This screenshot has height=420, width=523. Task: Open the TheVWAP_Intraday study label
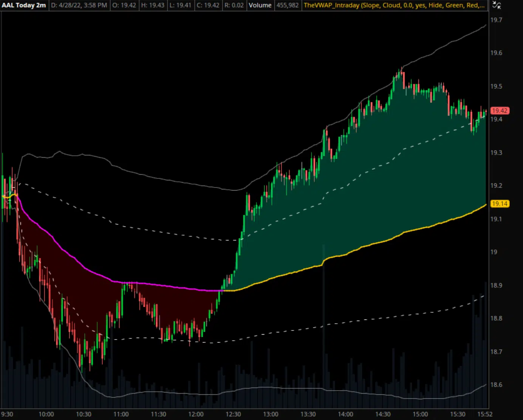coord(394,5)
